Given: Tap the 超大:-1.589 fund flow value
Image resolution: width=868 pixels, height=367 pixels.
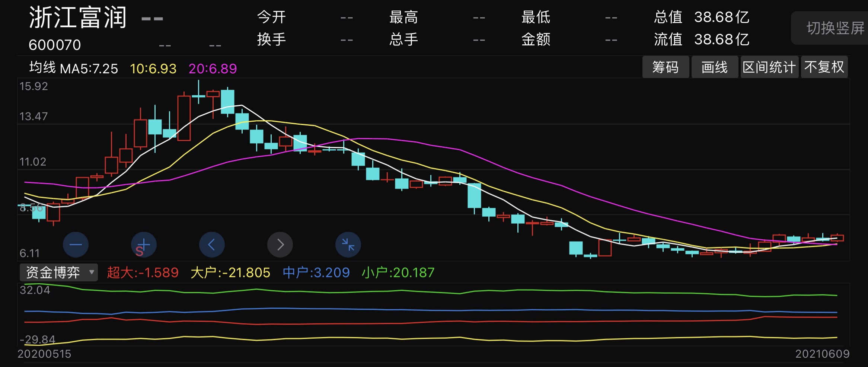Looking at the screenshot, I should (143, 273).
